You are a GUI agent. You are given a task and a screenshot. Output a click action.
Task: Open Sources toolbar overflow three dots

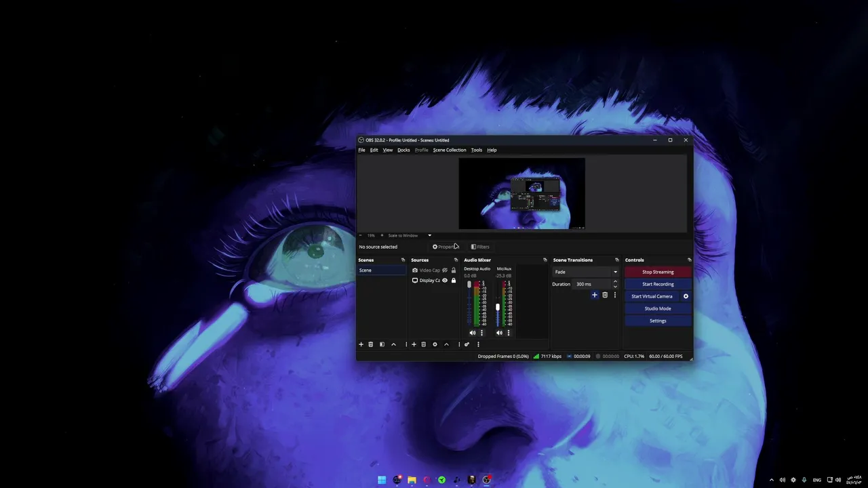[x=459, y=344]
